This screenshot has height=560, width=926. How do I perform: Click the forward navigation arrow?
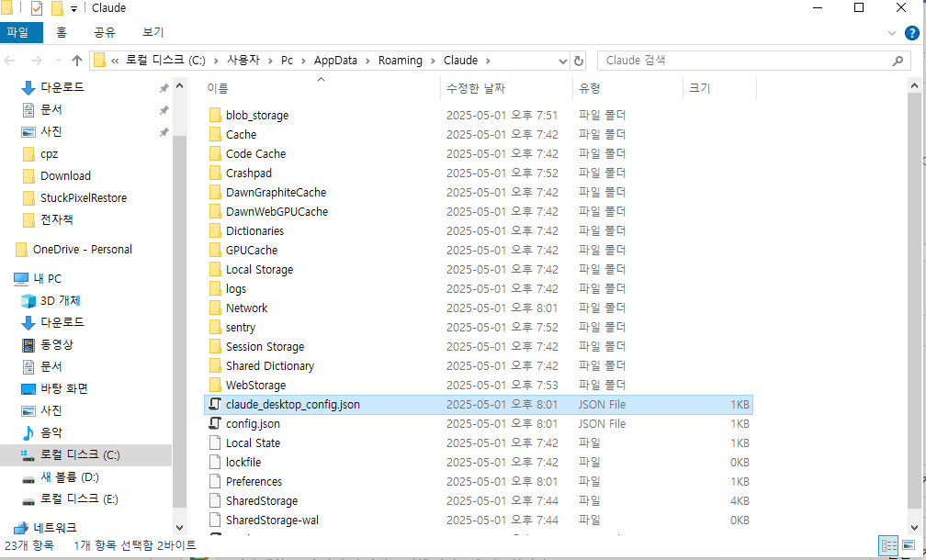[36, 61]
